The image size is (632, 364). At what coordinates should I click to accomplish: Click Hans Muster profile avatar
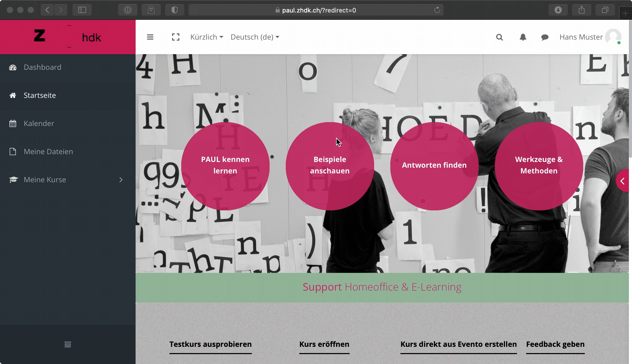pos(613,37)
